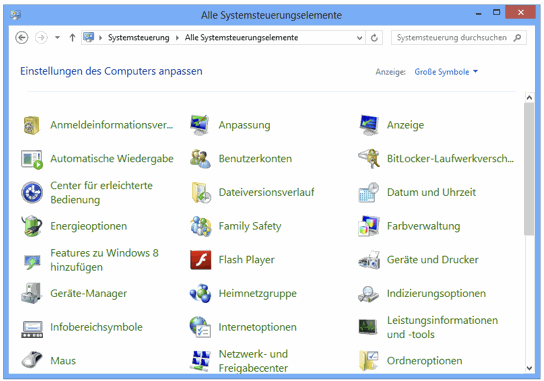This screenshot has width=544, height=381.
Task: Open the Netzwerk- und Freigabecenter icon
Action: [x=201, y=361]
